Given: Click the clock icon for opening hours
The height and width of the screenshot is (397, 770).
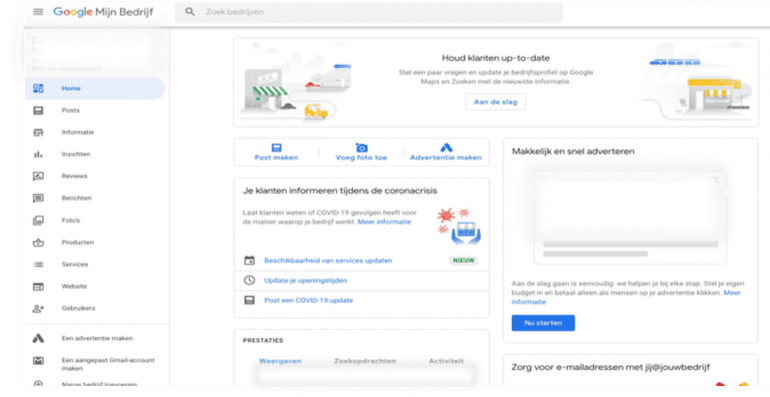Looking at the screenshot, I should point(249,280).
